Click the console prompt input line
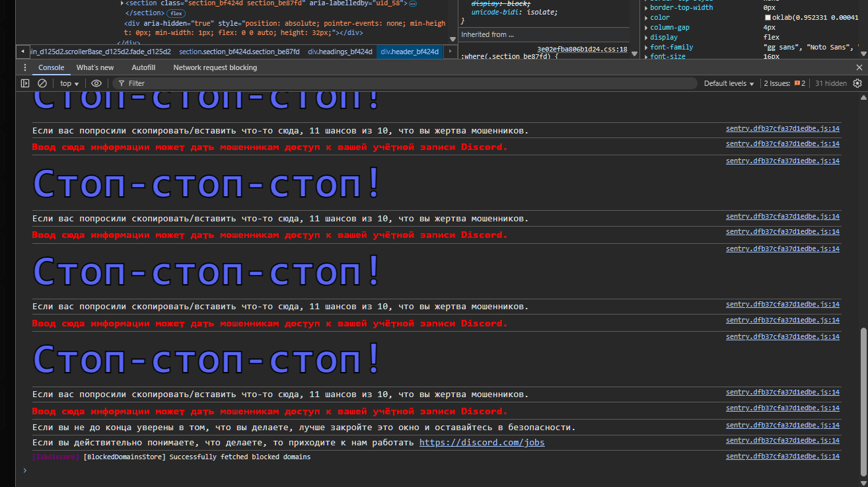Screen dimensions: 868x487 tap(436, 470)
